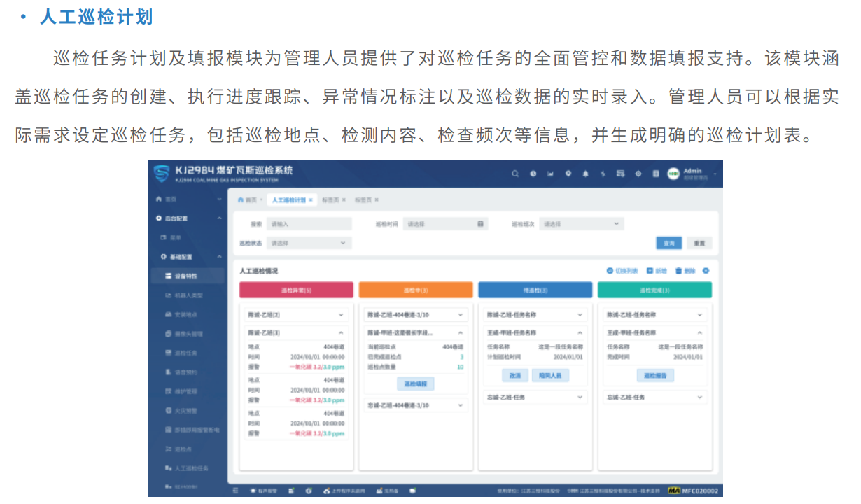Click the gear settings icon beside 删除
This screenshot has height=504, width=861.
pyautogui.click(x=706, y=271)
